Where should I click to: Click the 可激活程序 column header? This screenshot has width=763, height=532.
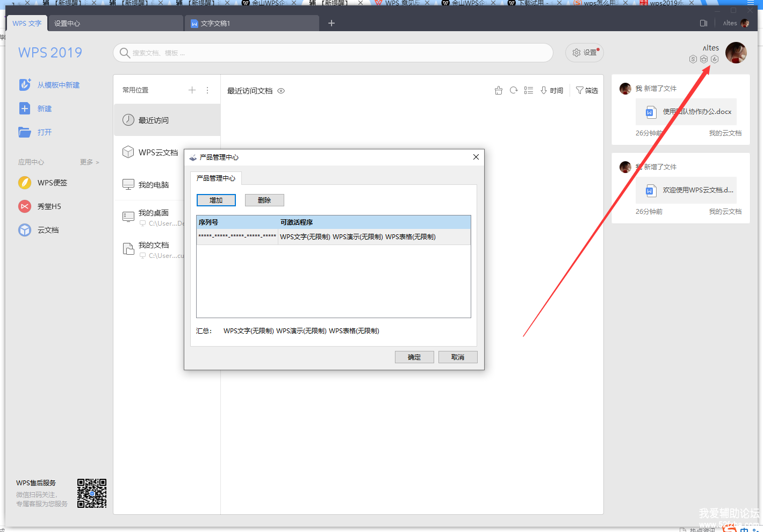(375, 222)
